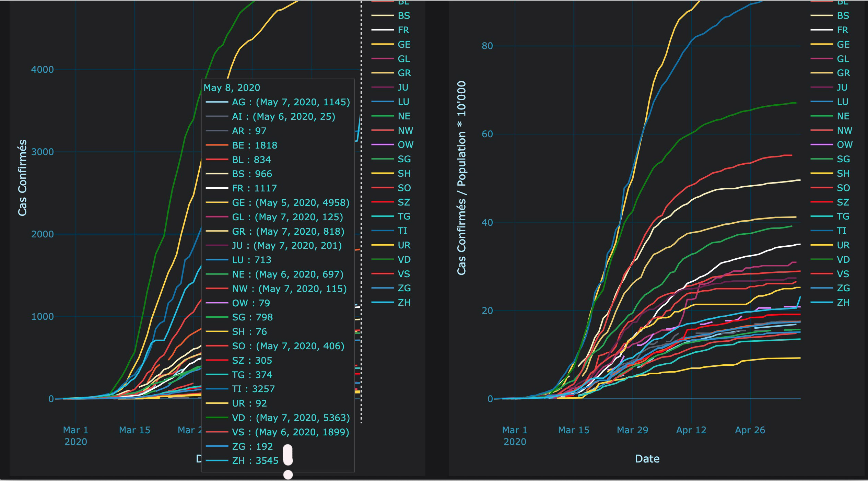This screenshot has height=481, width=868.
Task: Hide LU trace in right chart legend
Action: (842, 102)
